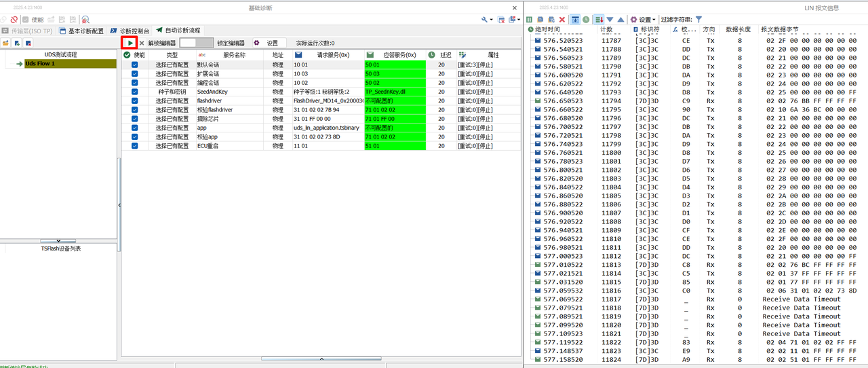Select the first Receive Data Timeout row 11817
The height and width of the screenshot is (368, 868).
click(x=696, y=299)
